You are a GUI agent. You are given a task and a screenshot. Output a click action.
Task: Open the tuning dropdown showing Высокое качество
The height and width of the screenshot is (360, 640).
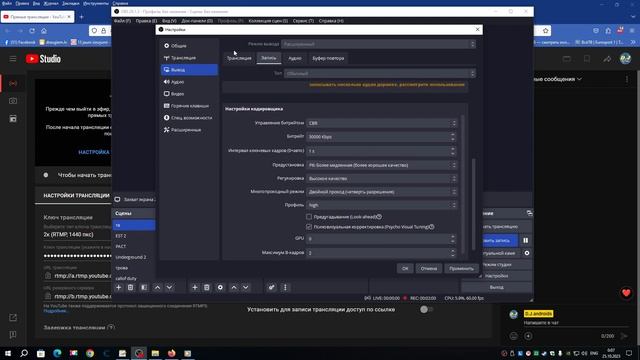coord(381,179)
